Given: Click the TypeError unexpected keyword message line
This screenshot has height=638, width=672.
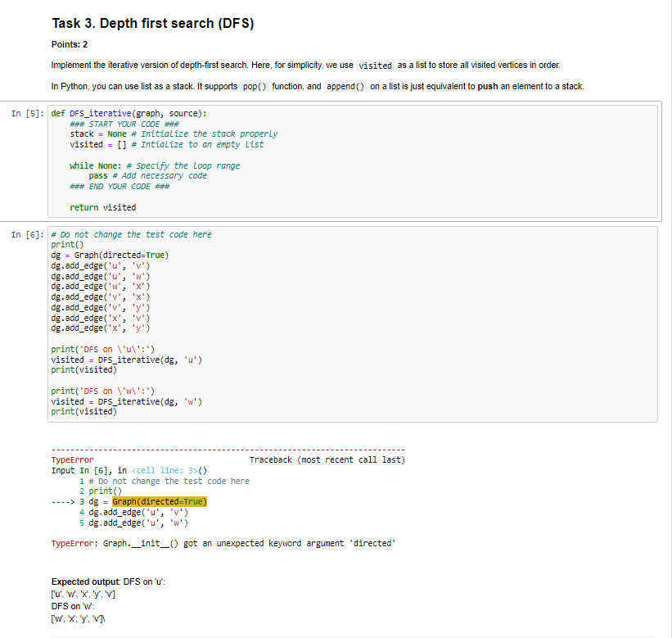Looking at the screenshot, I should pyautogui.click(x=223, y=543).
